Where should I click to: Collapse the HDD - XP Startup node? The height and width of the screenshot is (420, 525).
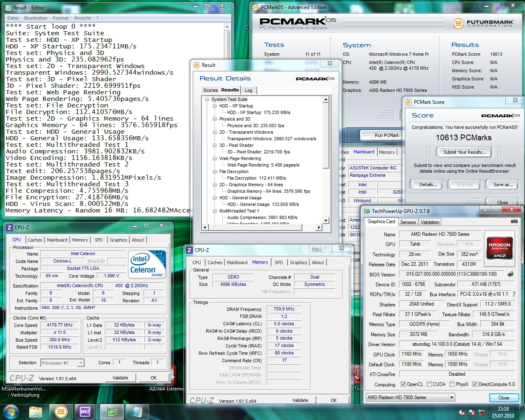click(215, 106)
